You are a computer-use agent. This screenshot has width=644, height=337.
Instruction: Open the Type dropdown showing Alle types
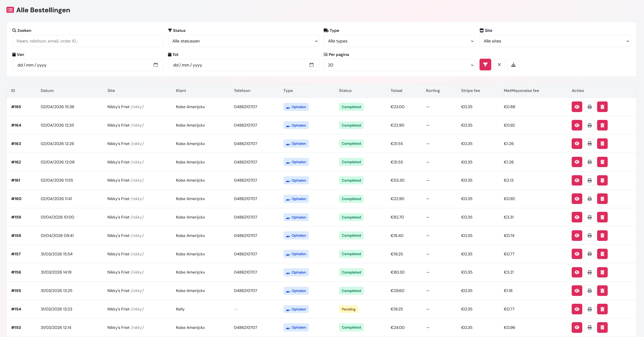[x=399, y=41]
